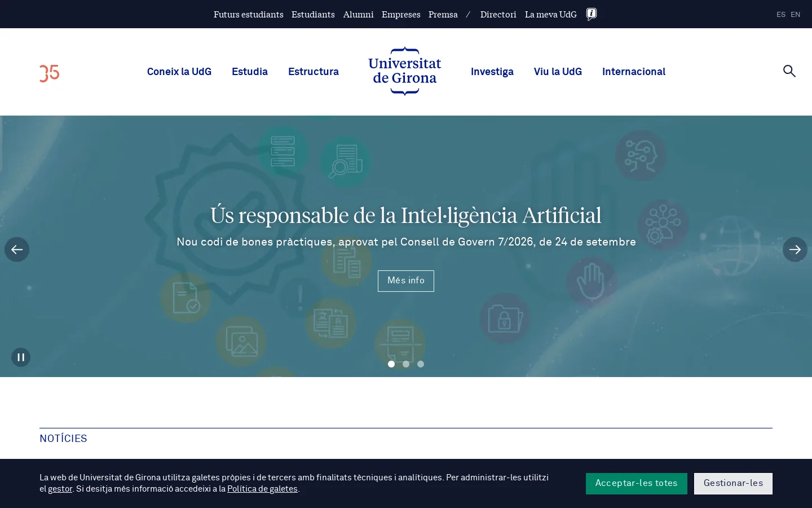Screen dimensions: 812x508
Task: Open the Internacional menu
Action: click(x=634, y=72)
